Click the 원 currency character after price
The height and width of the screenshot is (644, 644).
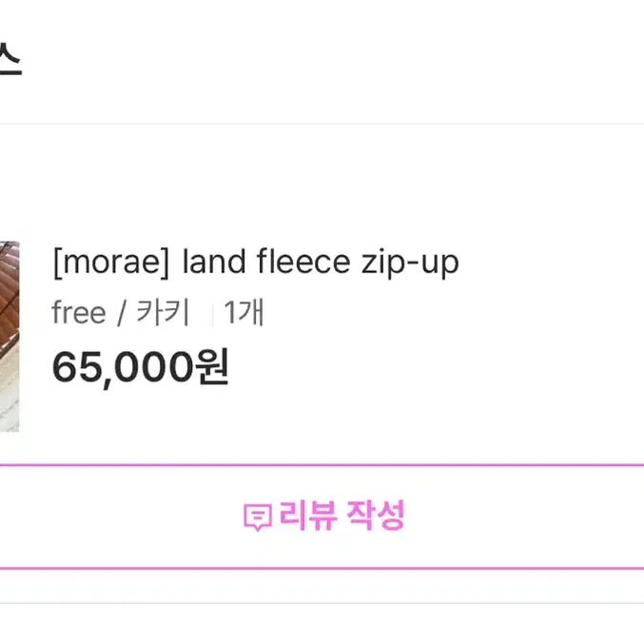click(212, 367)
